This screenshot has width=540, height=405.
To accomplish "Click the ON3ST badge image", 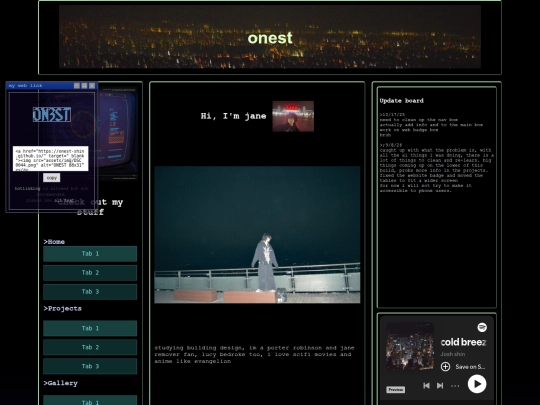I will click(52, 115).
